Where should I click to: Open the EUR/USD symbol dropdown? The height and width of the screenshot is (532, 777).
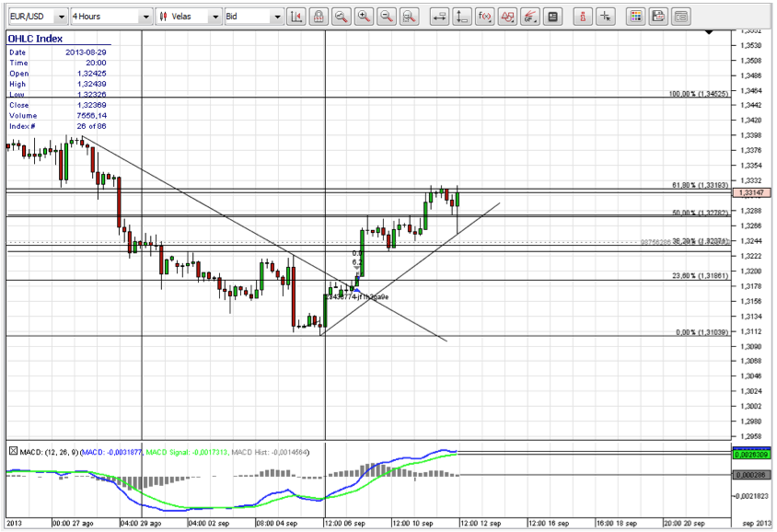click(55, 15)
